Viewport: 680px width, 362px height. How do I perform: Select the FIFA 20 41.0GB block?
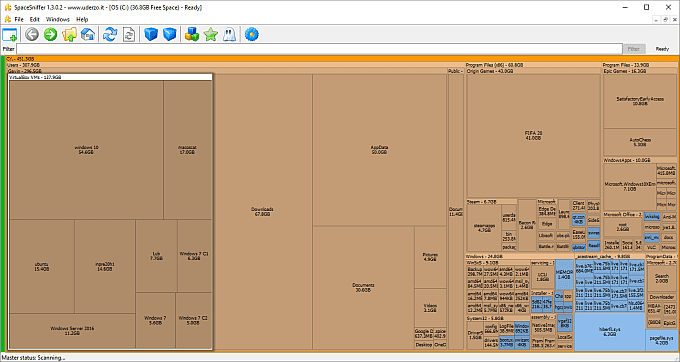tap(533, 135)
